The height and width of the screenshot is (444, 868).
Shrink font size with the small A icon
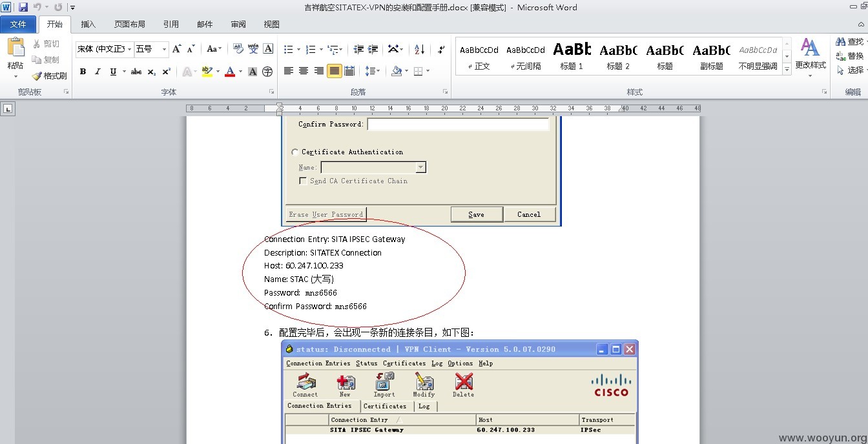click(x=191, y=49)
